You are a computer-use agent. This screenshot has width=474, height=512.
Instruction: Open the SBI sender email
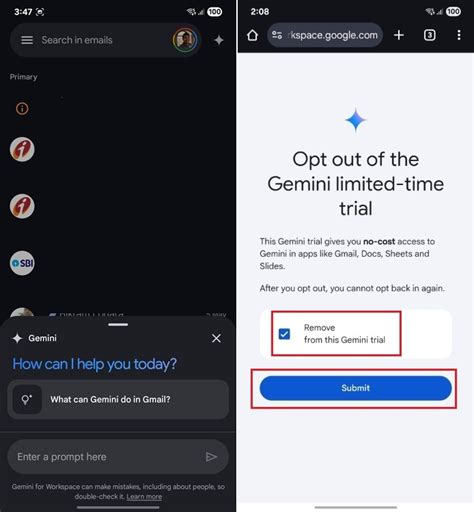point(22,263)
